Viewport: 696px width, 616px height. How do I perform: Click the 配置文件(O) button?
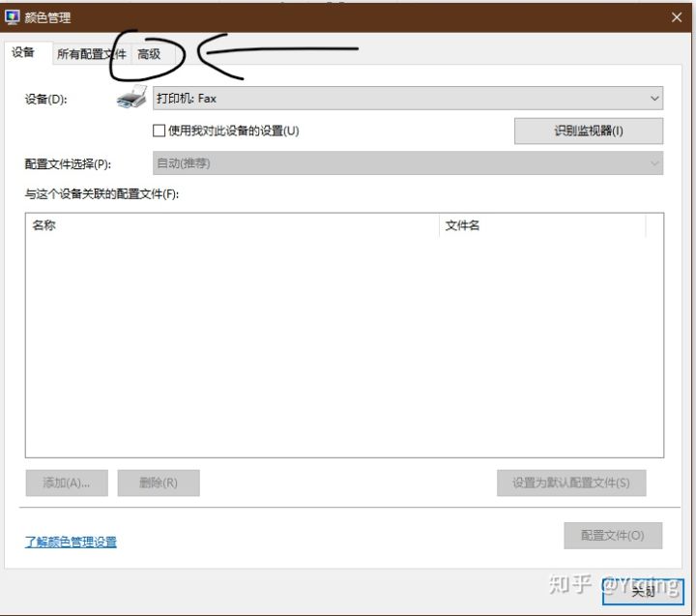613,536
